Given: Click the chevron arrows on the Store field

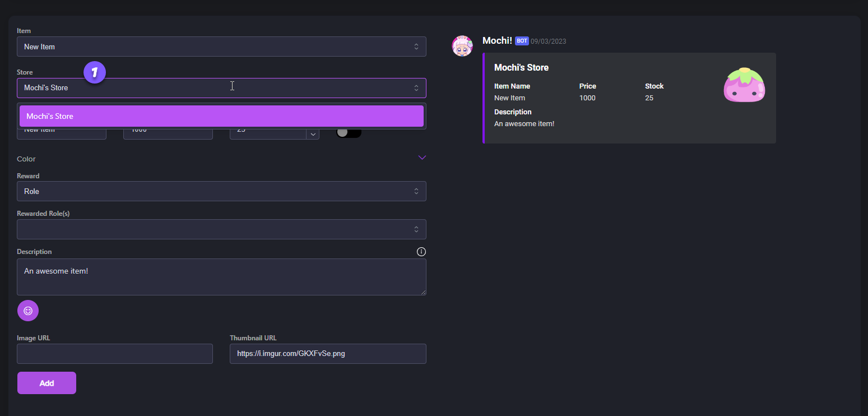Looking at the screenshot, I should [416, 88].
